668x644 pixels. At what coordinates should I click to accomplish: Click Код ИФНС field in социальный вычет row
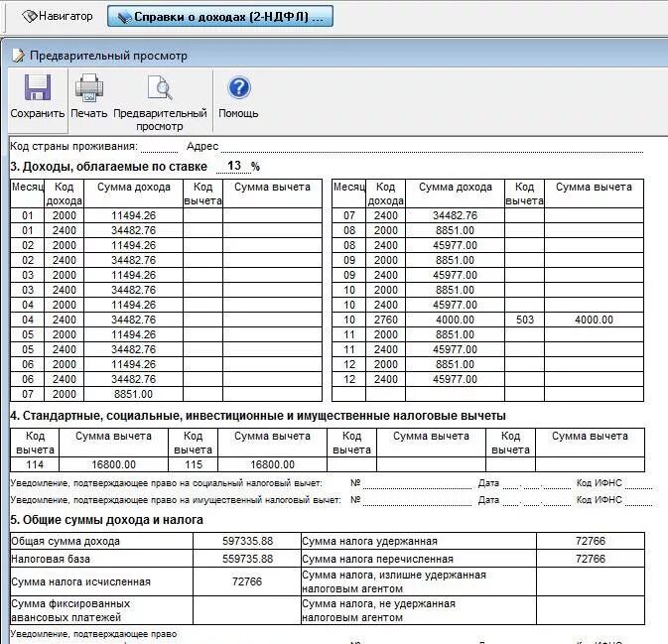638,484
